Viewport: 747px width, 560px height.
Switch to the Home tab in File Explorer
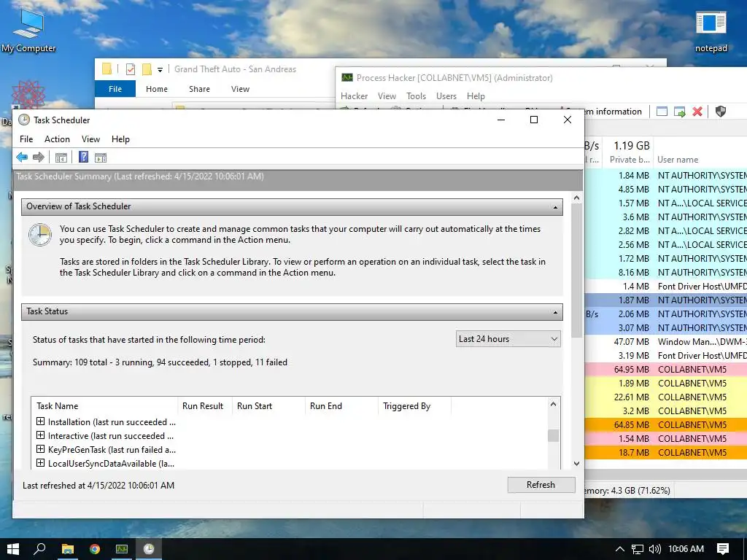point(157,89)
